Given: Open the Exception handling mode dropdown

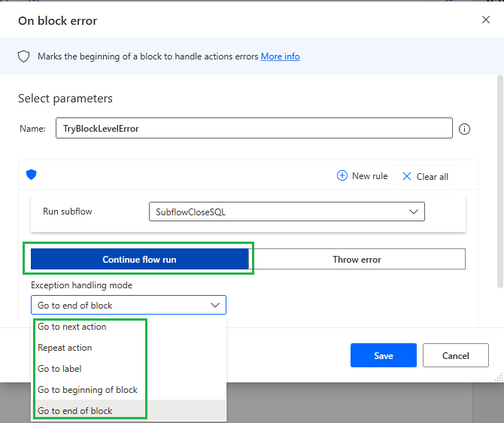Looking at the screenshot, I should point(129,305).
